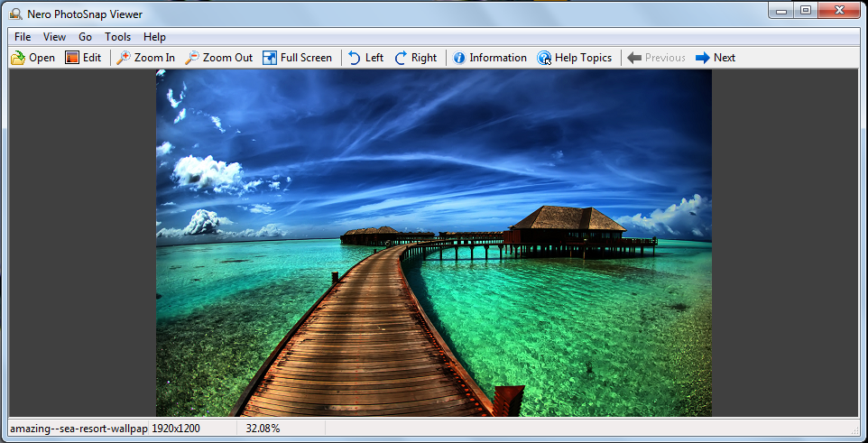Click the resize grip in status bar corner
Screen dimensions: 868x443
pyautogui.click(x=854, y=430)
